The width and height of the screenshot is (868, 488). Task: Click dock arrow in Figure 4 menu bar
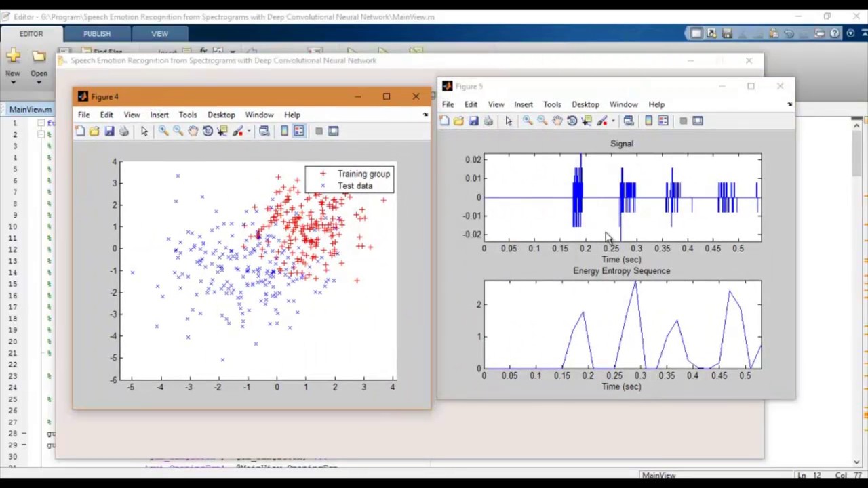(425, 115)
